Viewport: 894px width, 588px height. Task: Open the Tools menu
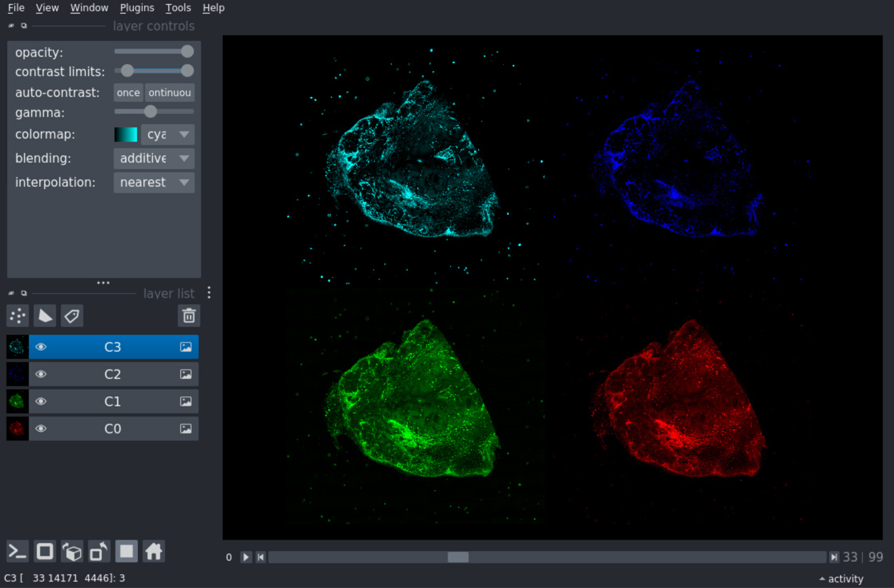(178, 8)
